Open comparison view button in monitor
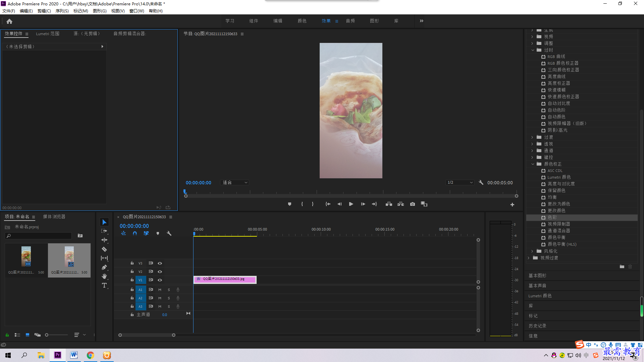Image resolution: width=644 pixels, height=362 pixels. (424, 204)
